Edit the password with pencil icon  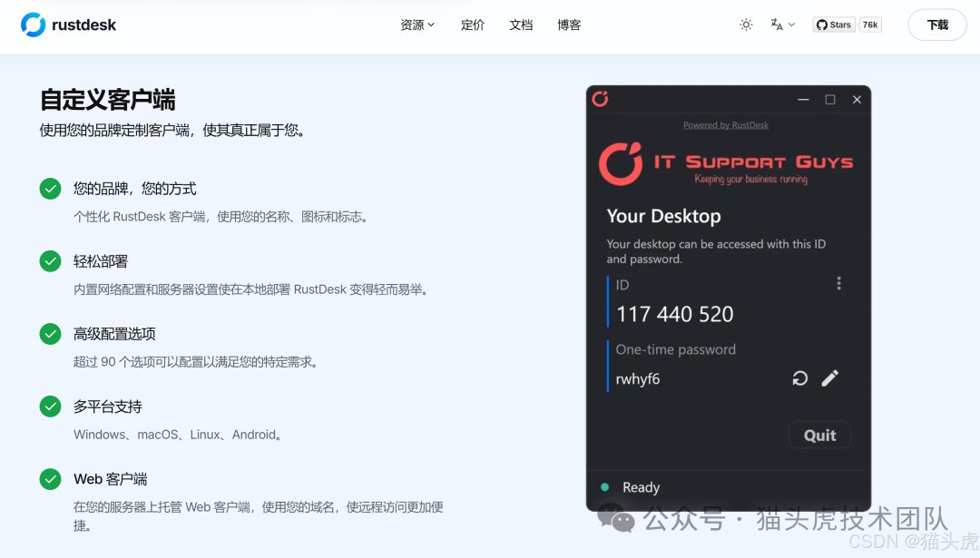[x=829, y=378]
